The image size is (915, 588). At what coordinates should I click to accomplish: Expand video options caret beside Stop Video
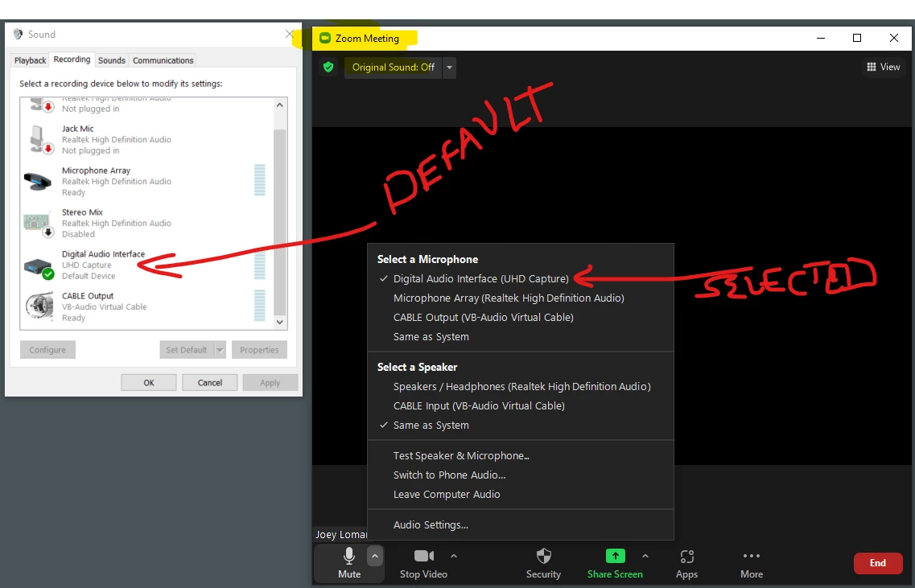point(454,556)
